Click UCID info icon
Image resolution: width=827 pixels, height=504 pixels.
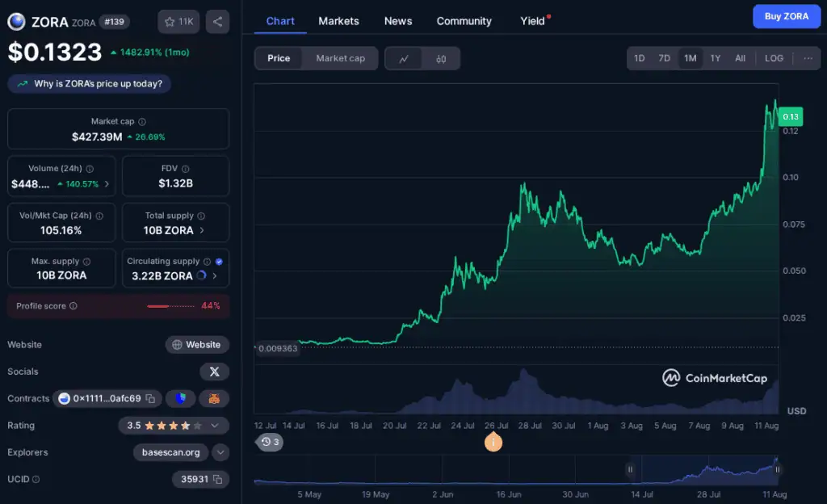[x=36, y=479]
